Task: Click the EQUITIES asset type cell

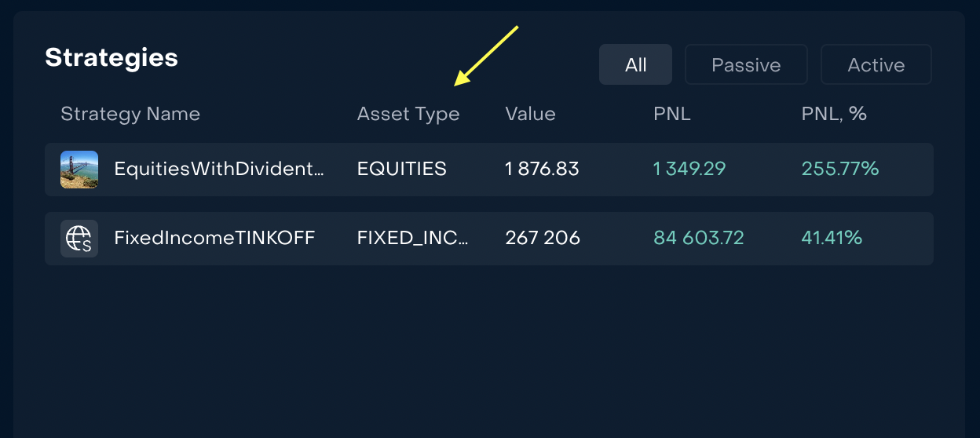Action: (x=401, y=169)
